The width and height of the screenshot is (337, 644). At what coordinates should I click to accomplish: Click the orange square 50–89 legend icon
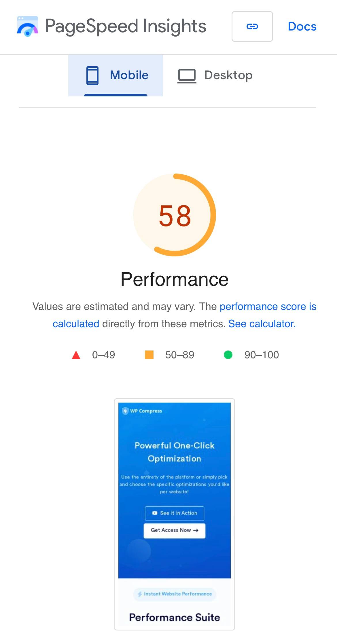pos(149,355)
